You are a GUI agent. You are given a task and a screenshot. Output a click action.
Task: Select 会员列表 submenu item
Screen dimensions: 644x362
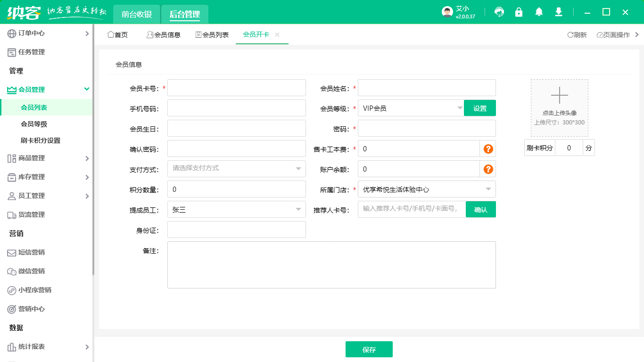click(46, 107)
